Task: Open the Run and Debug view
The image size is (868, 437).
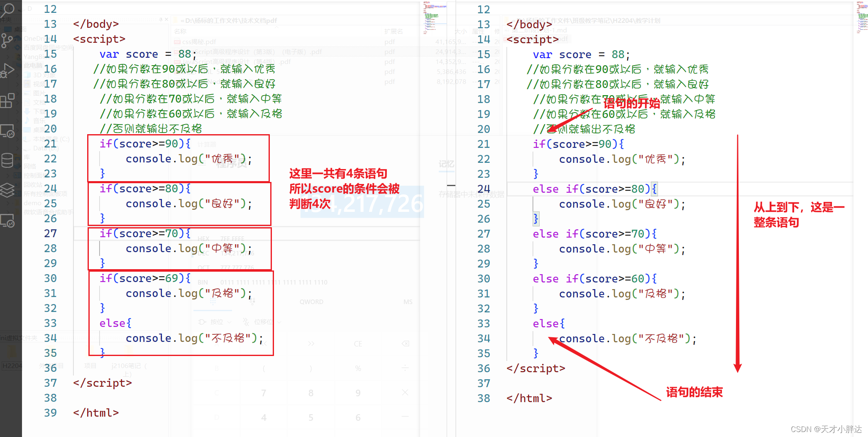Action: [7, 71]
